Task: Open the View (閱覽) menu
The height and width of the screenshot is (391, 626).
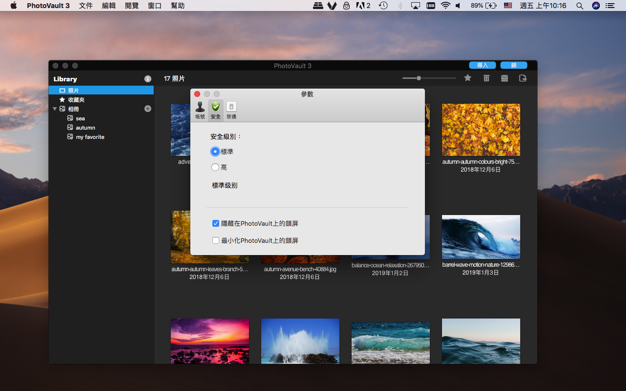Action: pyautogui.click(x=131, y=6)
